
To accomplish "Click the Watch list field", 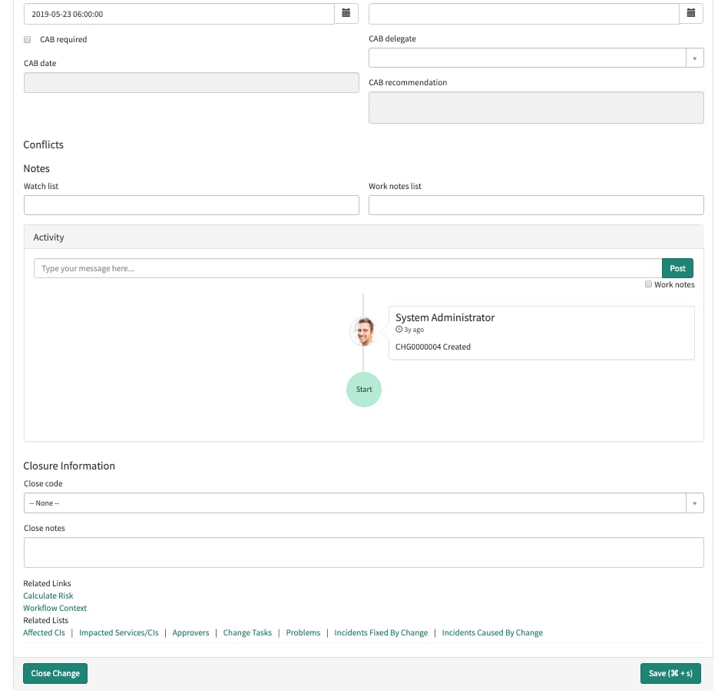I will pyautogui.click(x=191, y=205).
